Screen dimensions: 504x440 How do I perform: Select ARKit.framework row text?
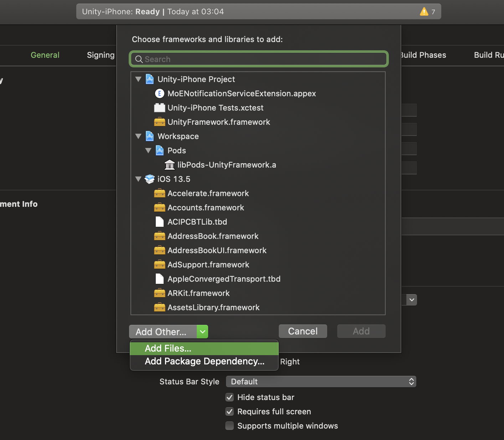pyautogui.click(x=199, y=293)
